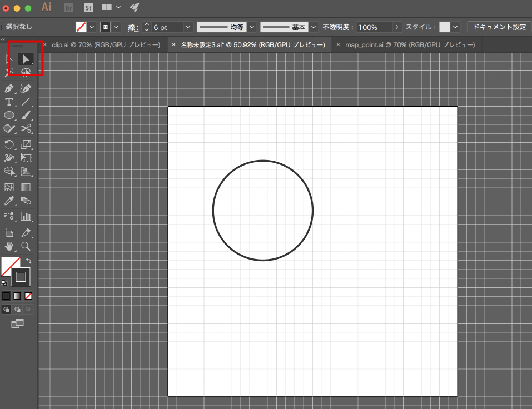Select the Ellipse tool

click(9, 115)
